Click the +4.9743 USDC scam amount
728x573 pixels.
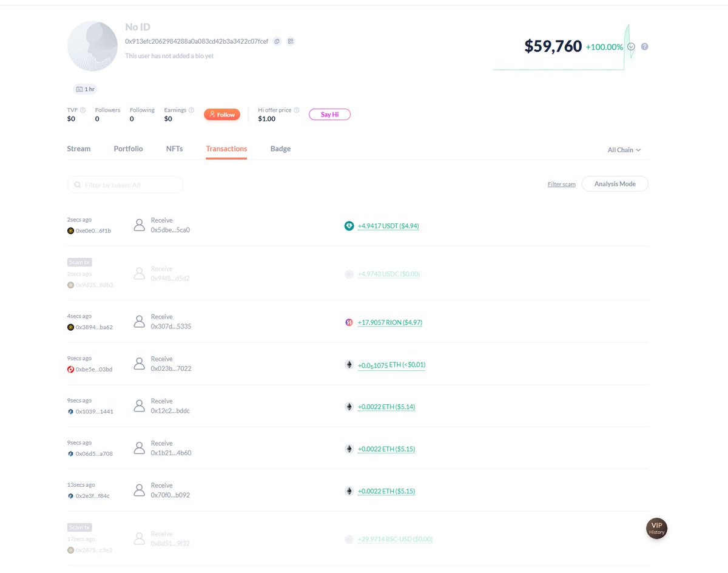389,274
